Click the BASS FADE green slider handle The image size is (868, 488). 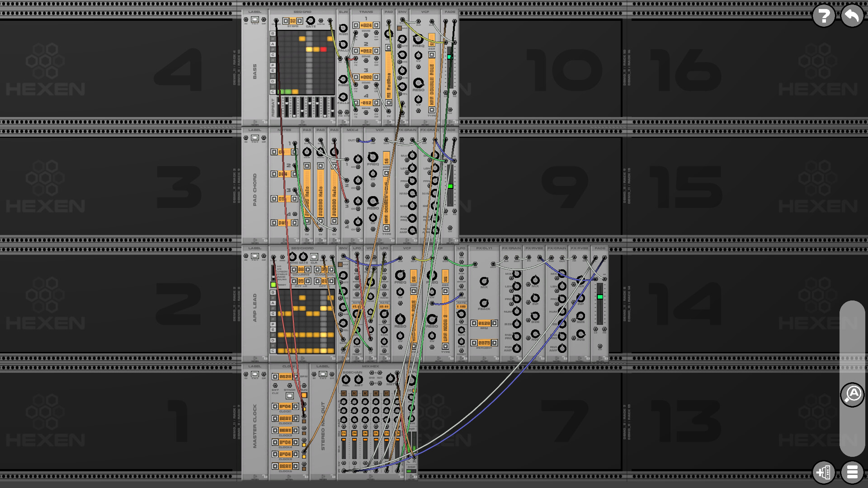coord(449,57)
